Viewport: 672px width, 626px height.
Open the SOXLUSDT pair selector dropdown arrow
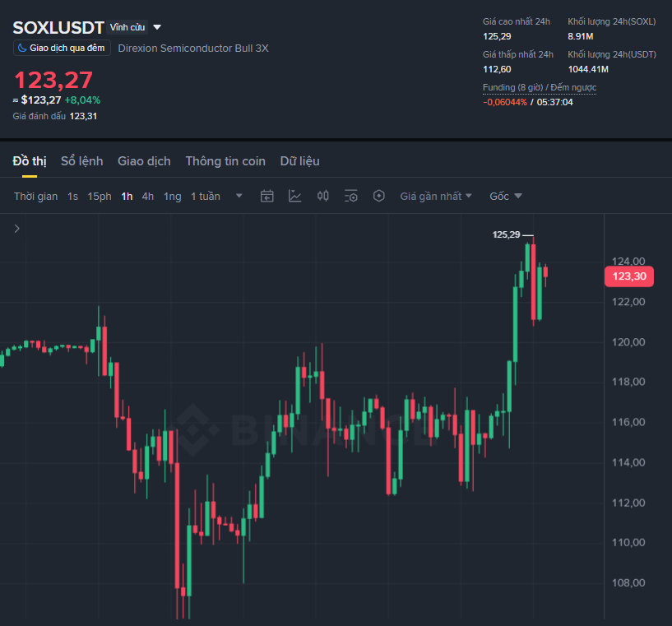[x=157, y=27]
